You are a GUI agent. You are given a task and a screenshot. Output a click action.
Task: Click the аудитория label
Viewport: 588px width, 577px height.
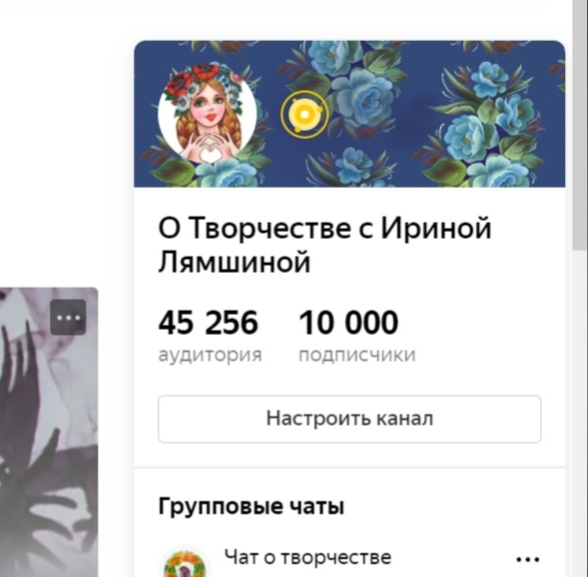[210, 355]
